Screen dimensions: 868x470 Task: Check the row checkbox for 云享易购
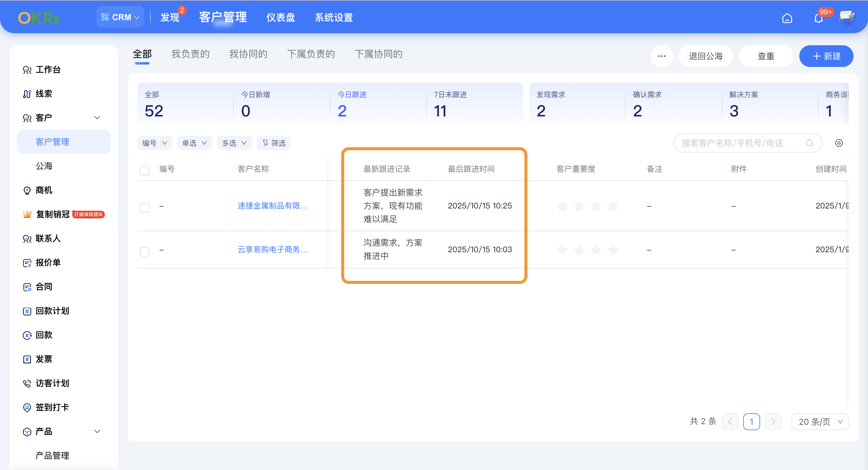coord(145,251)
